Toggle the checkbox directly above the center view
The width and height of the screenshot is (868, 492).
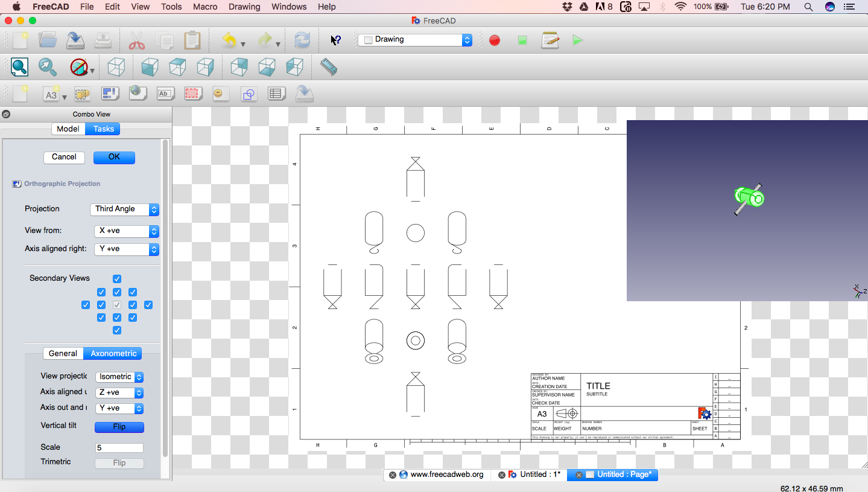pyautogui.click(x=117, y=292)
